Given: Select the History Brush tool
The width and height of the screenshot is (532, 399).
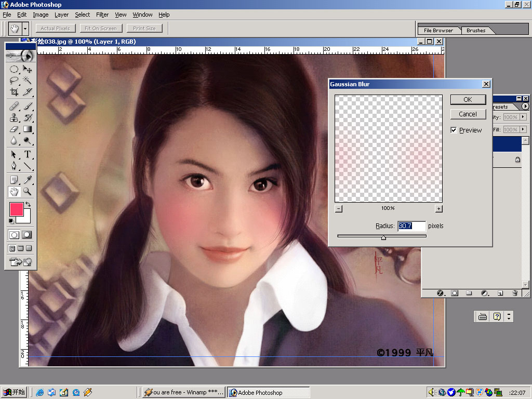Looking at the screenshot, I should point(27,117).
